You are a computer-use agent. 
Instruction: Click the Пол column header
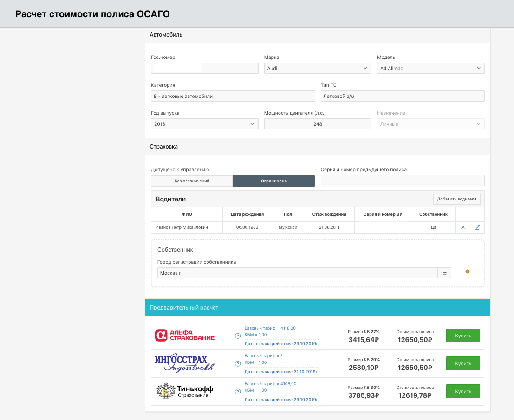pyautogui.click(x=288, y=214)
